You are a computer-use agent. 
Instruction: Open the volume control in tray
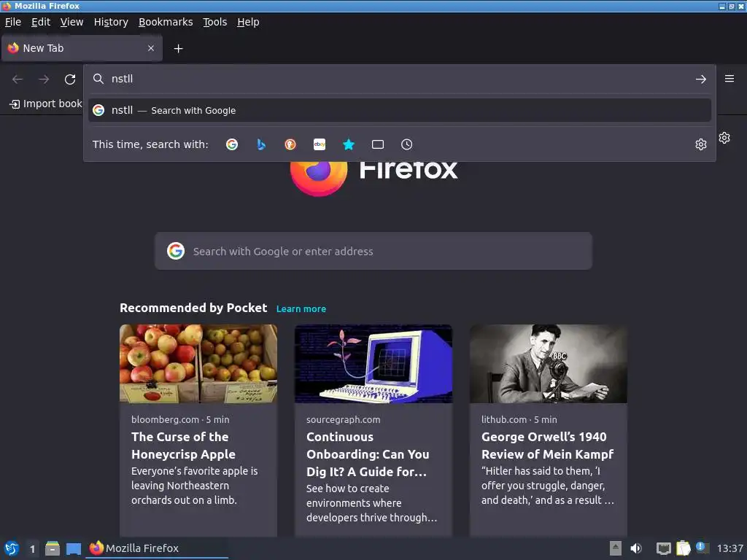click(636, 548)
